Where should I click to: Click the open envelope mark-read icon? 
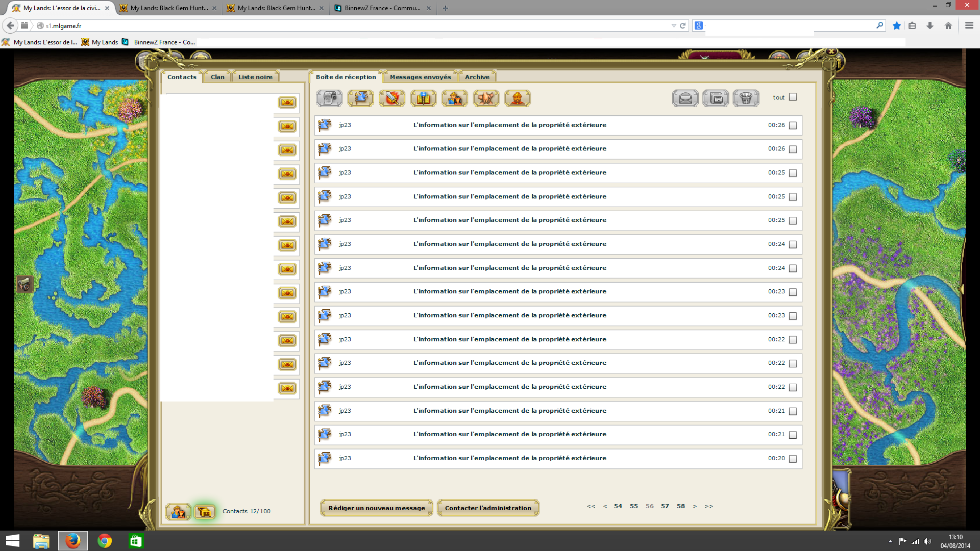pyautogui.click(x=685, y=98)
